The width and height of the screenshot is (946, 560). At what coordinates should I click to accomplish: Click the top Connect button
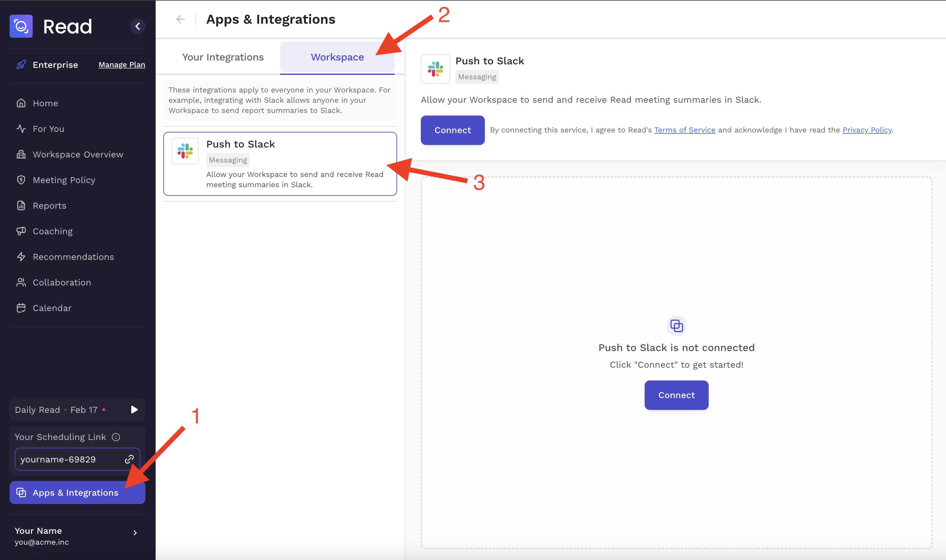pos(453,130)
